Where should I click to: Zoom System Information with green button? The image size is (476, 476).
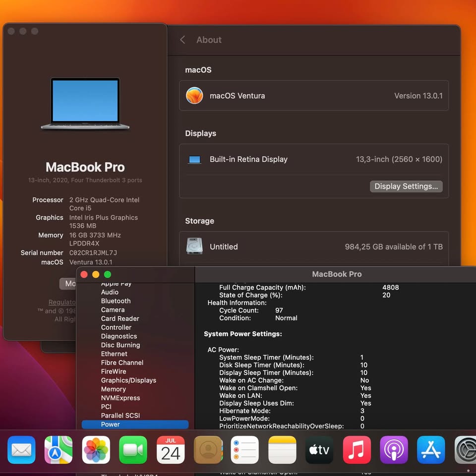tap(108, 274)
